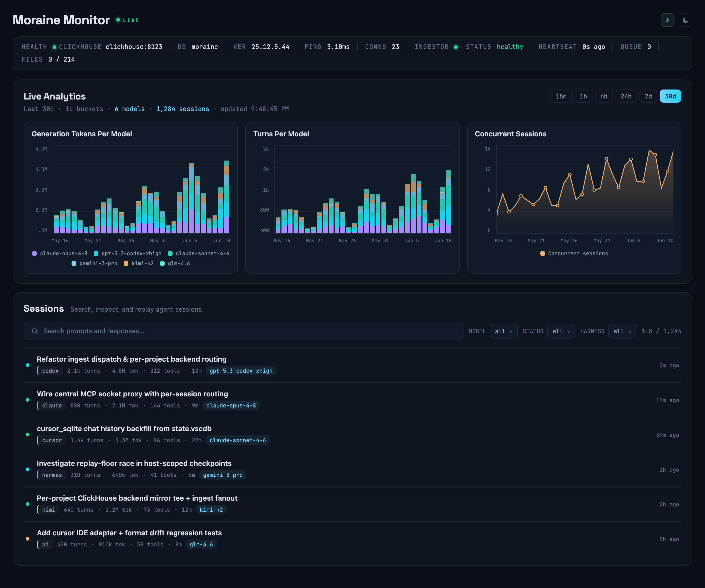
Task: Click the Moraine Monitor title
Action: [x=61, y=20]
